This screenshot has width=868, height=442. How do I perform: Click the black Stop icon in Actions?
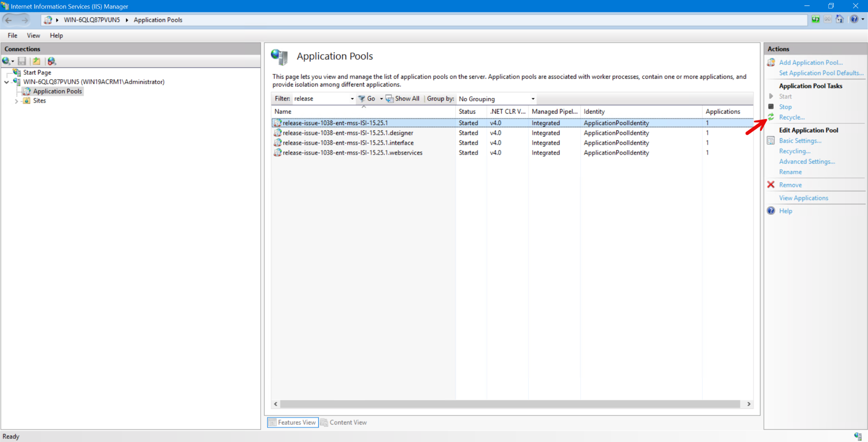[x=771, y=107]
